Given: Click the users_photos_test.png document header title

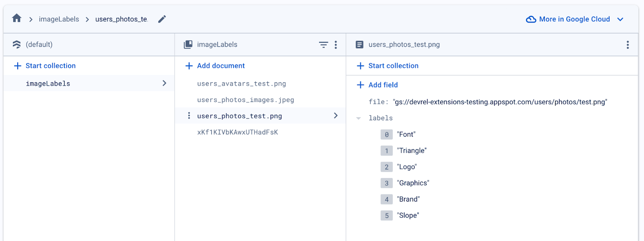Looking at the screenshot, I should tap(404, 44).
